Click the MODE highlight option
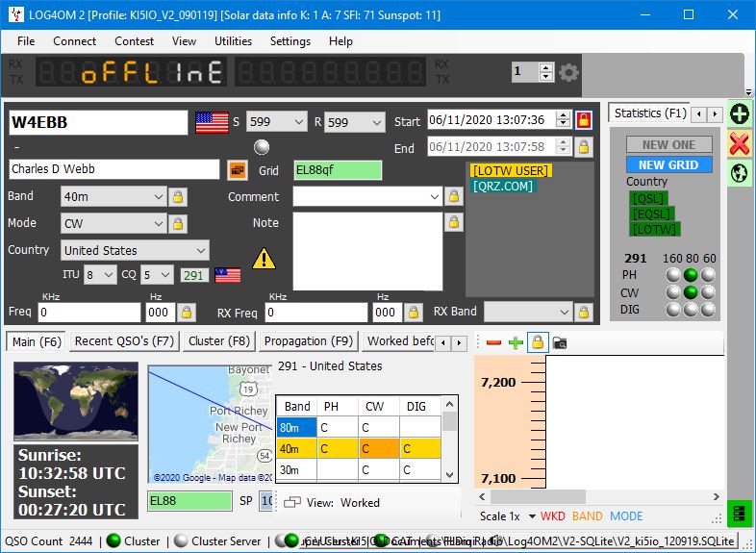This screenshot has height=553, width=756. click(626, 516)
